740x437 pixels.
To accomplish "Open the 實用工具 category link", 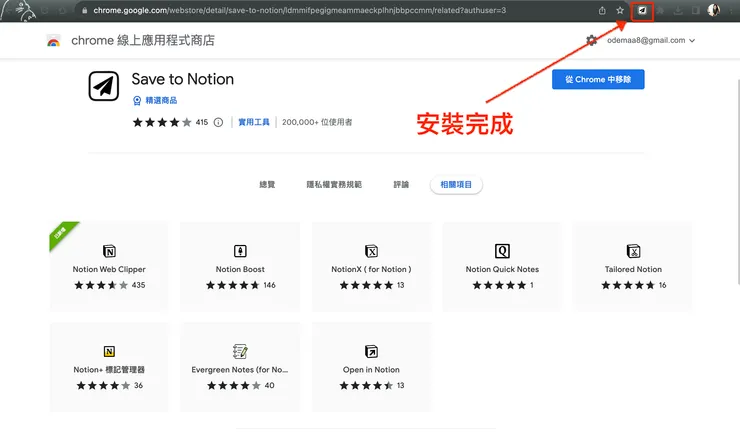I will coord(254,122).
